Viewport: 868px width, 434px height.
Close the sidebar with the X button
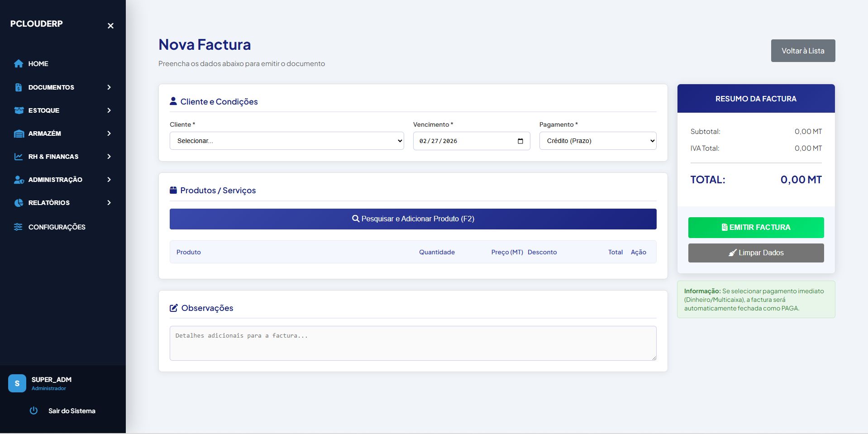tap(110, 26)
